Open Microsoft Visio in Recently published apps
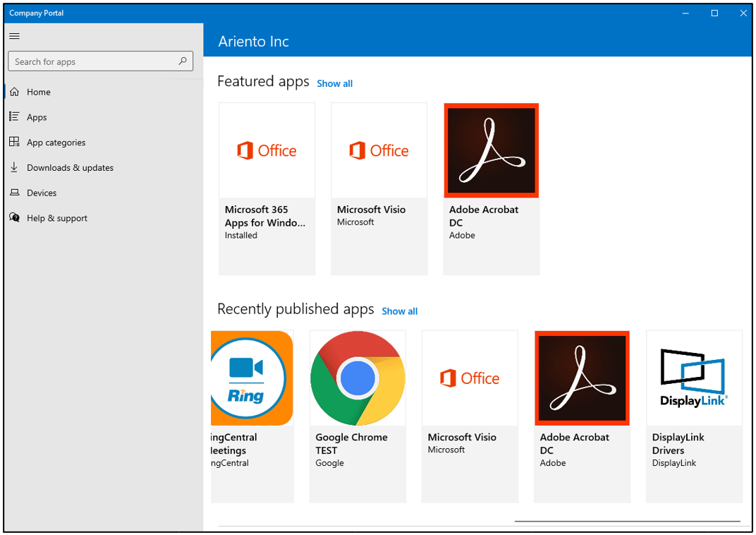 coord(470,416)
